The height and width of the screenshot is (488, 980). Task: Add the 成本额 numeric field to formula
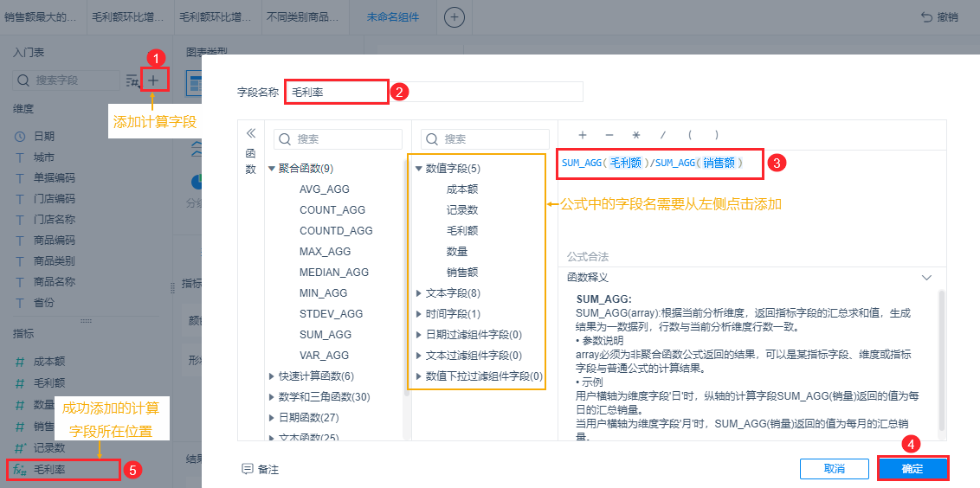pos(462,189)
